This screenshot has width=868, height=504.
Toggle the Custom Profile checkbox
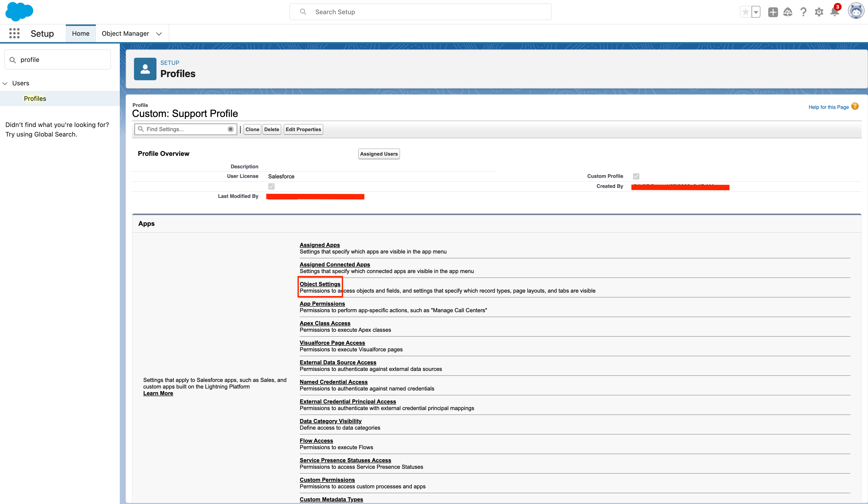[x=636, y=176]
